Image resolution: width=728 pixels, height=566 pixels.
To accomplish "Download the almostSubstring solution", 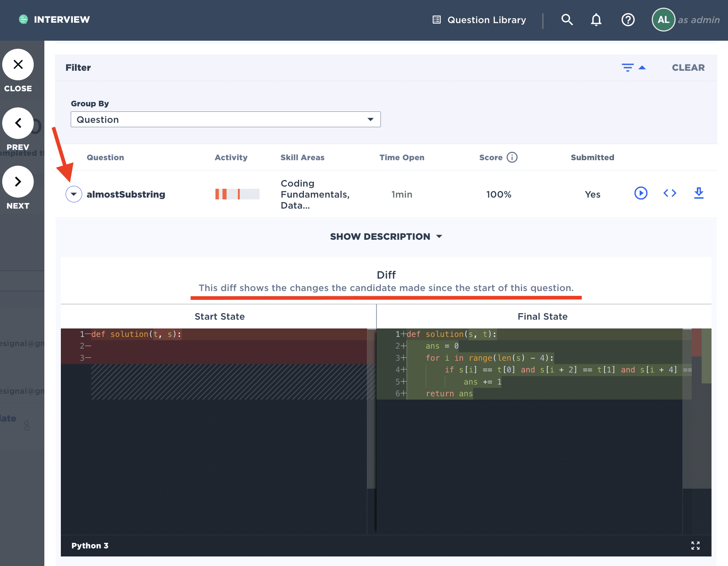I will coord(699,193).
